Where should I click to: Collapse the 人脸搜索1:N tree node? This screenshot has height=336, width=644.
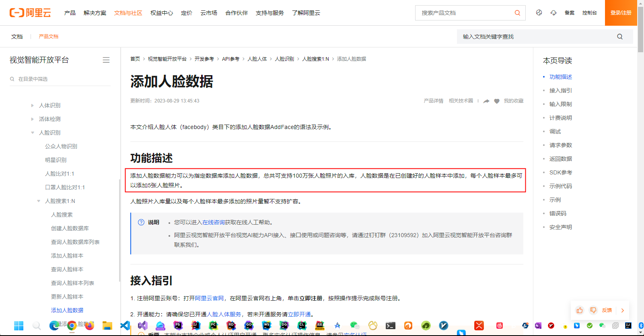click(x=39, y=201)
